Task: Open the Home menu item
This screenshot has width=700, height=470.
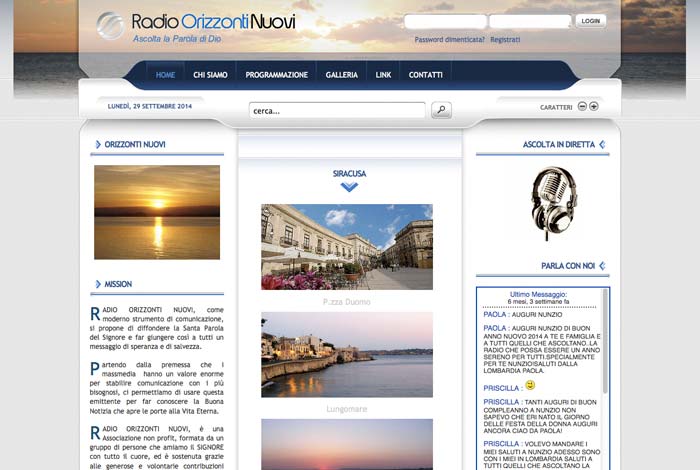Action: [165, 75]
